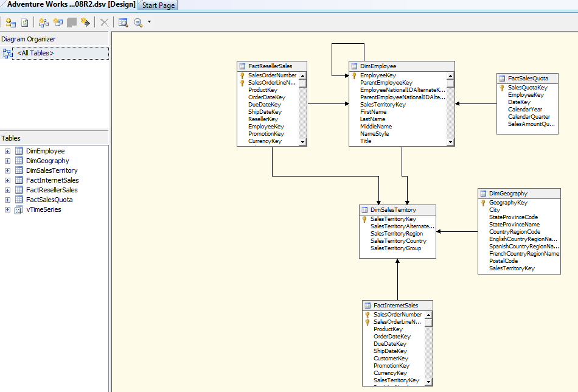Click the New Named Query toolbar icon
This screenshot has width=578, height=392.
(x=58, y=23)
